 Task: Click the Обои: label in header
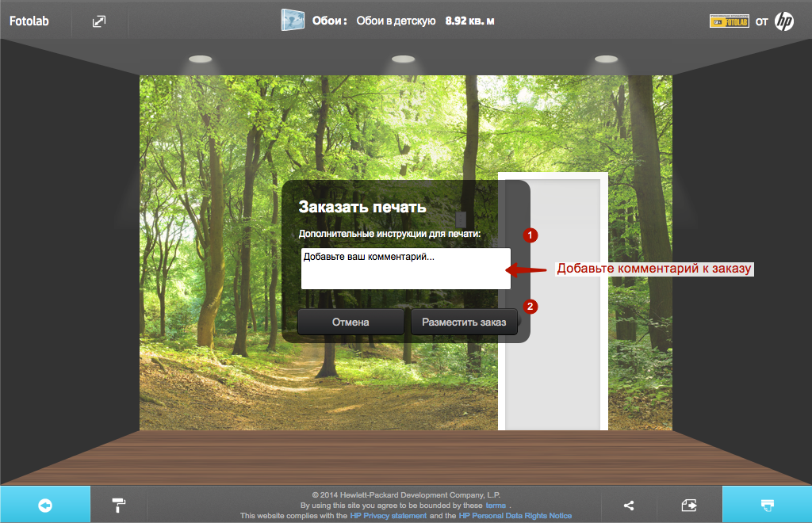(329, 21)
